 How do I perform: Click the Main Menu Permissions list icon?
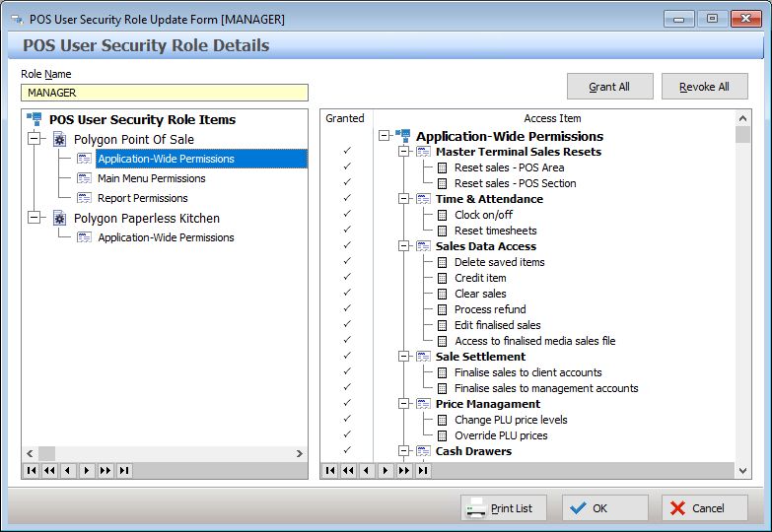[x=84, y=178]
